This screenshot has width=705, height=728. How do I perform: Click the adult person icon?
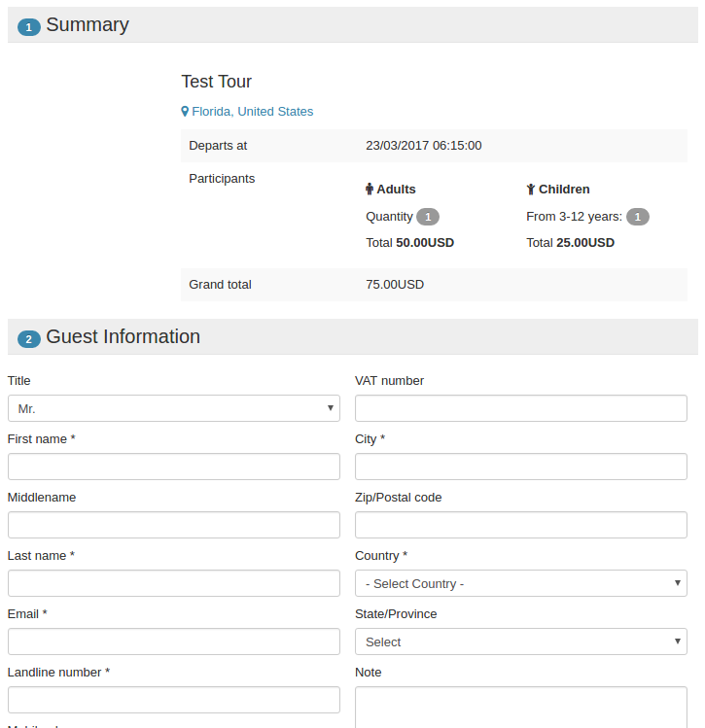[370, 190]
